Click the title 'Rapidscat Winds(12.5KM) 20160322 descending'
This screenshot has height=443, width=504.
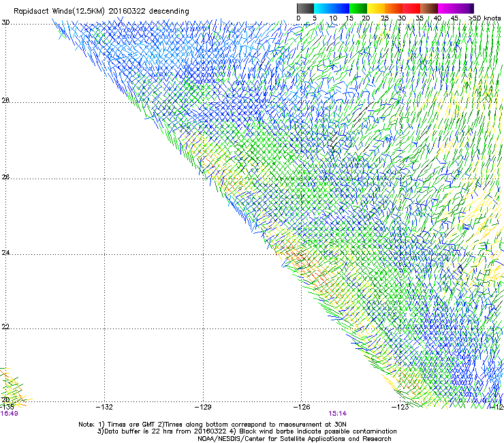tap(101, 12)
